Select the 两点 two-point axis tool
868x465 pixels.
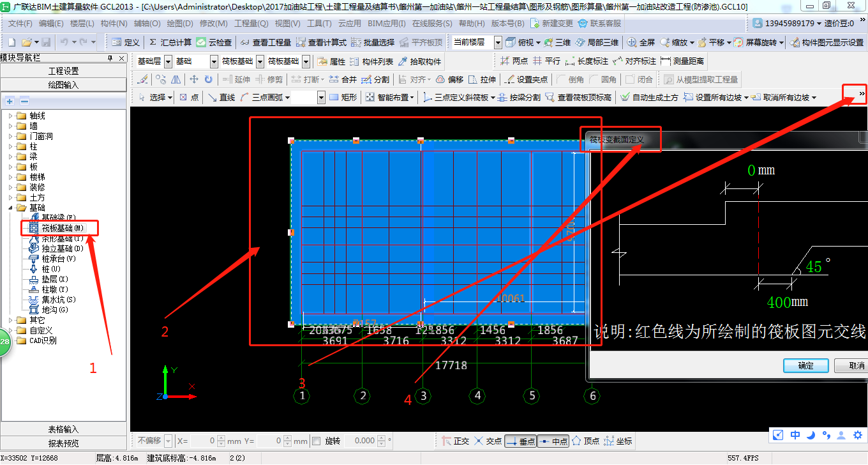[x=514, y=61]
